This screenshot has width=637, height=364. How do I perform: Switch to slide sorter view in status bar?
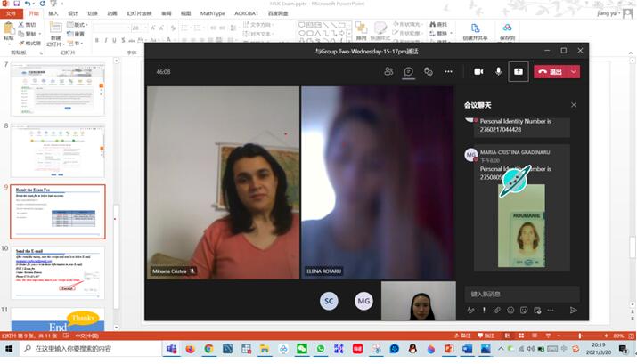coord(521,336)
